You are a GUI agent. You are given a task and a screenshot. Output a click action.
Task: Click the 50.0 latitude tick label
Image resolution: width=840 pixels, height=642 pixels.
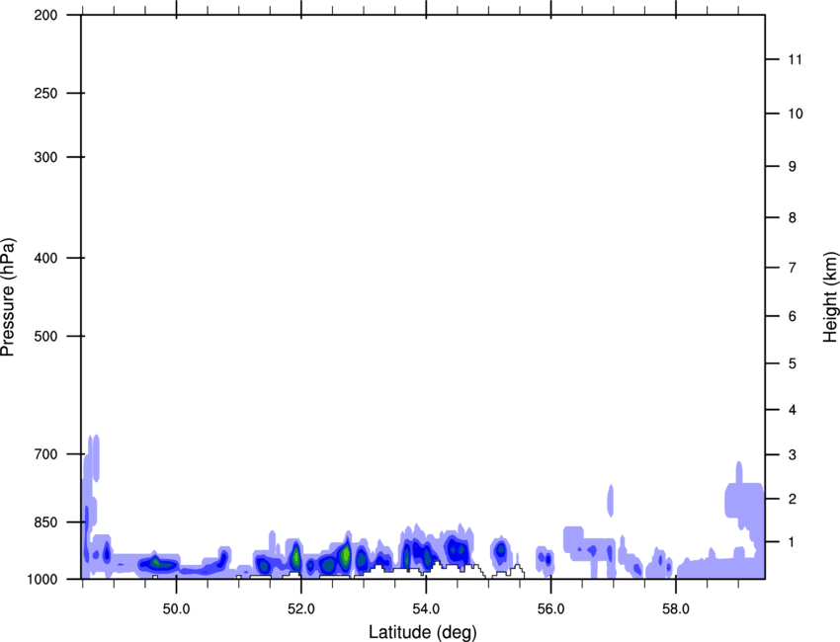[176, 609]
